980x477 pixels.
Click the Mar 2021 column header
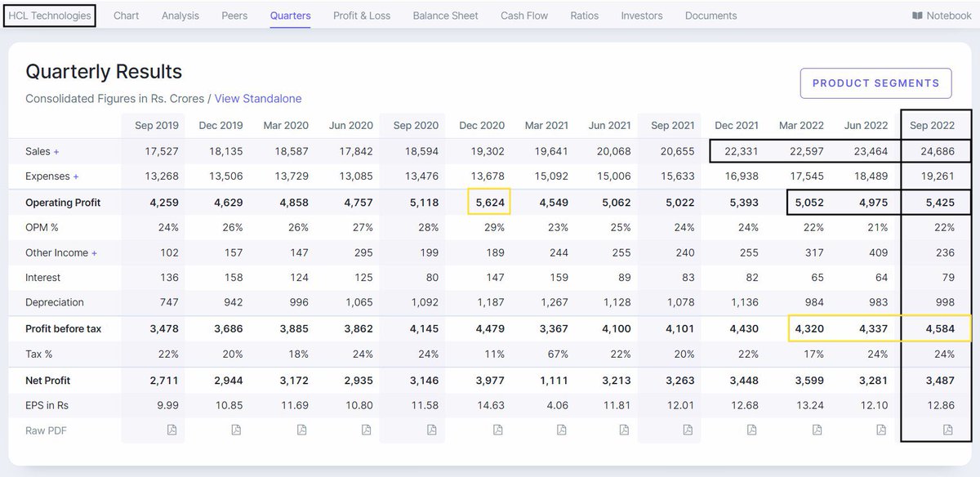[x=546, y=126]
